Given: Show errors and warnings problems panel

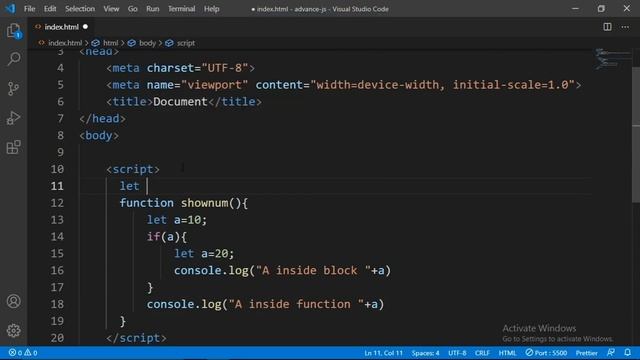Looking at the screenshot, I should (x=23, y=353).
